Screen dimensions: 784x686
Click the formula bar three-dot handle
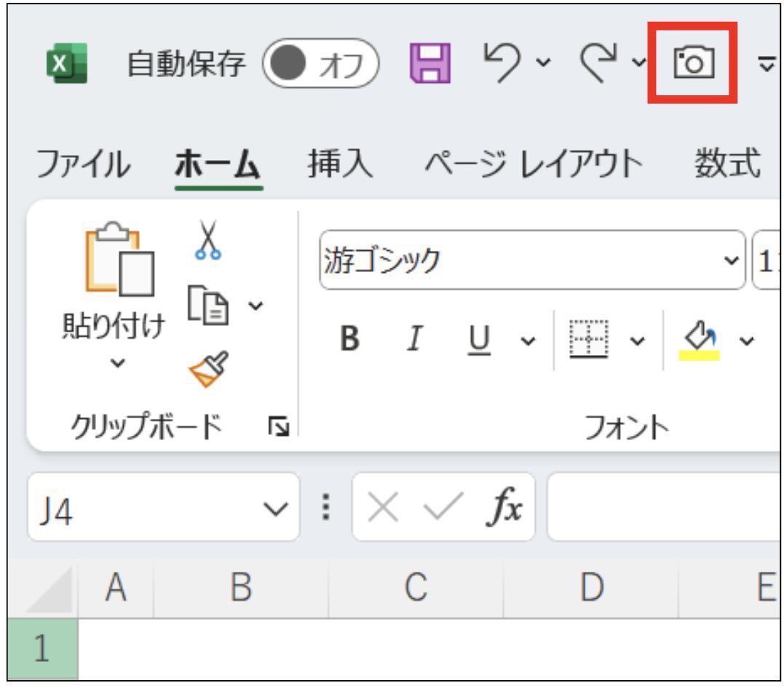click(x=326, y=507)
